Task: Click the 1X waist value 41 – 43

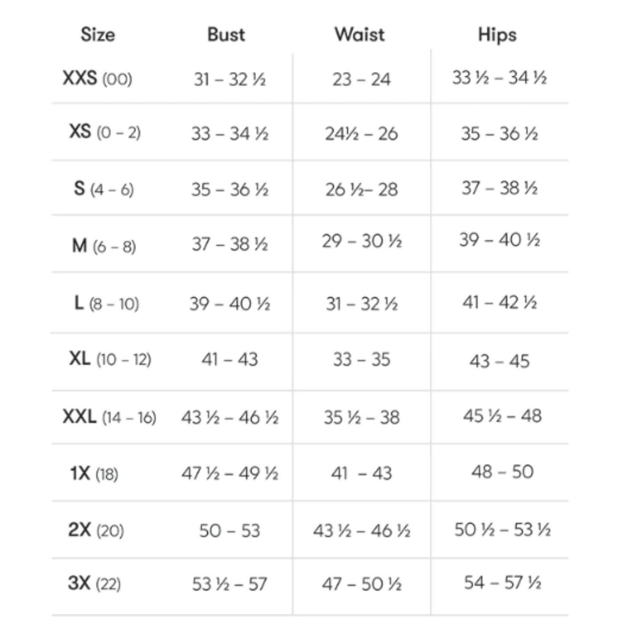Action: [x=361, y=473]
